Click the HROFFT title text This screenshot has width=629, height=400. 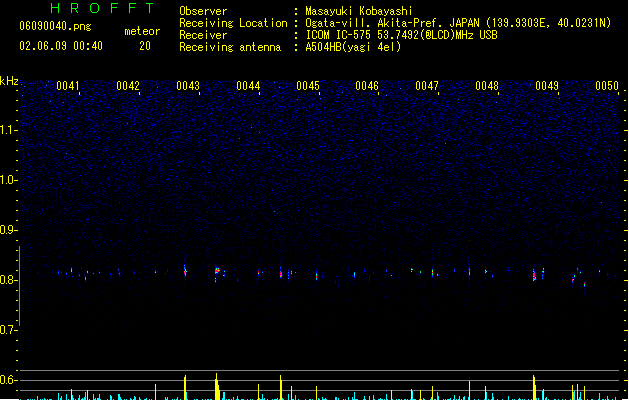pos(103,8)
